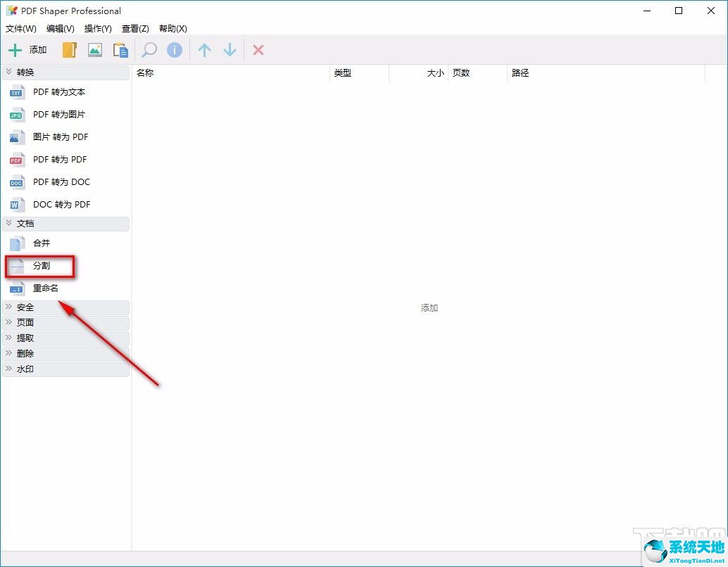
Task: Move file up with up arrow
Action: tap(204, 50)
